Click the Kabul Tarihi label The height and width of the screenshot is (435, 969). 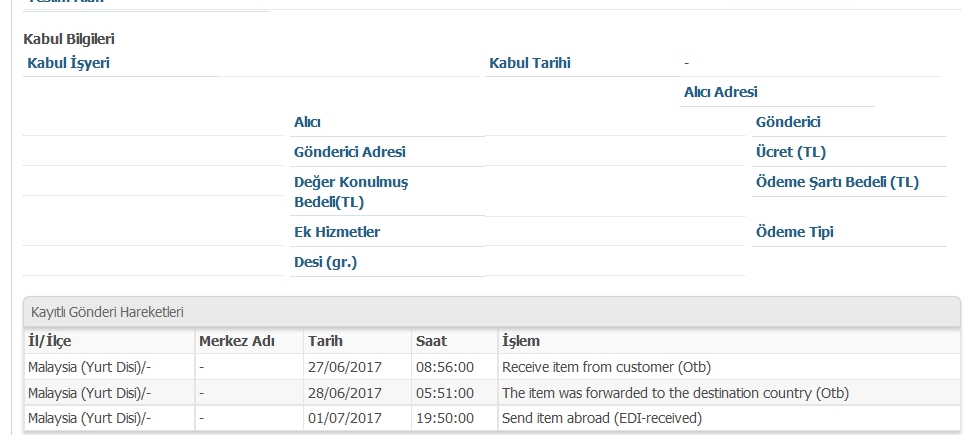tap(530, 63)
